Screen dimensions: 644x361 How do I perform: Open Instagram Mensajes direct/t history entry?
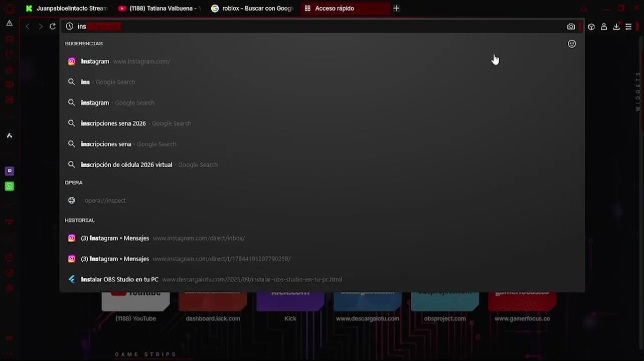[x=322, y=259]
